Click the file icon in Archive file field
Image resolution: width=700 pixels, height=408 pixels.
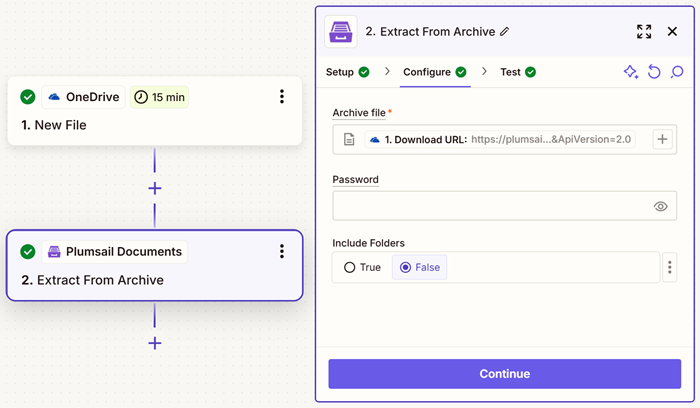point(349,140)
